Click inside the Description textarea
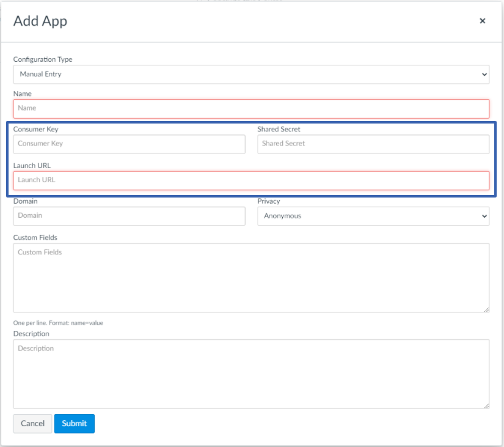 coord(251,374)
